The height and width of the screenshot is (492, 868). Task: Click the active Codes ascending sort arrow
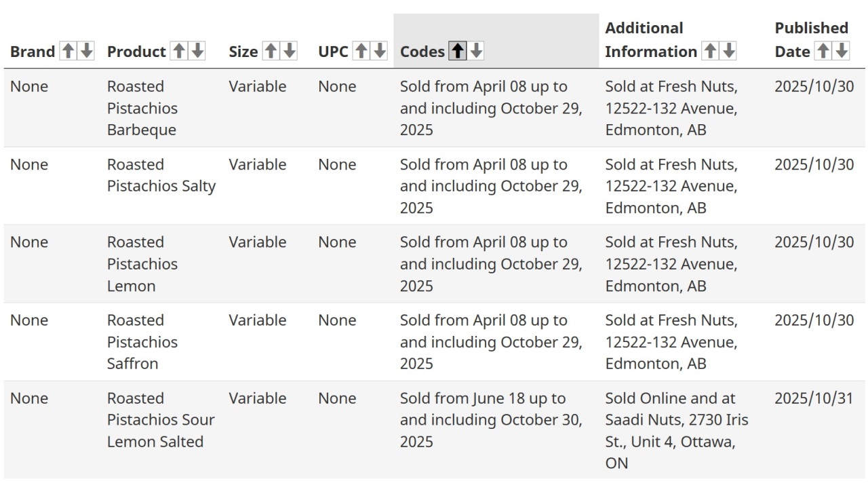[458, 51]
